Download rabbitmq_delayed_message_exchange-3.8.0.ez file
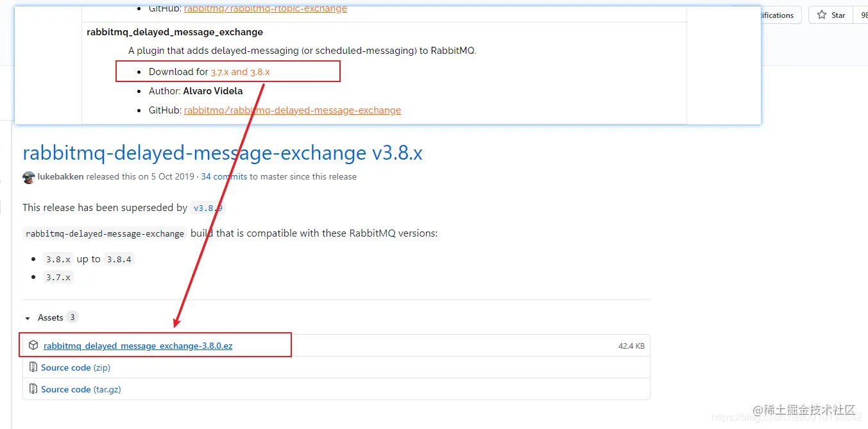This screenshot has height=429, width=868. pyautogui.click(x=138, y=346)
